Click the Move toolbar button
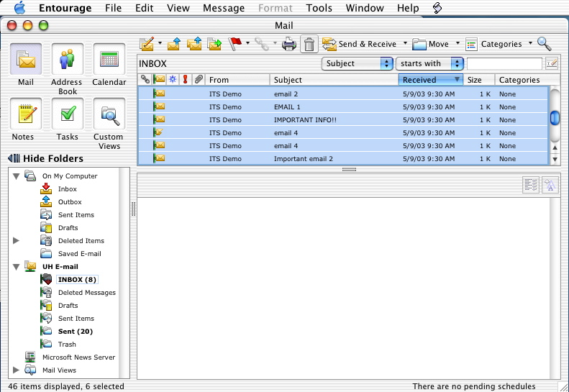Screen dimensions: 569x392 click(x=431, y=44)
